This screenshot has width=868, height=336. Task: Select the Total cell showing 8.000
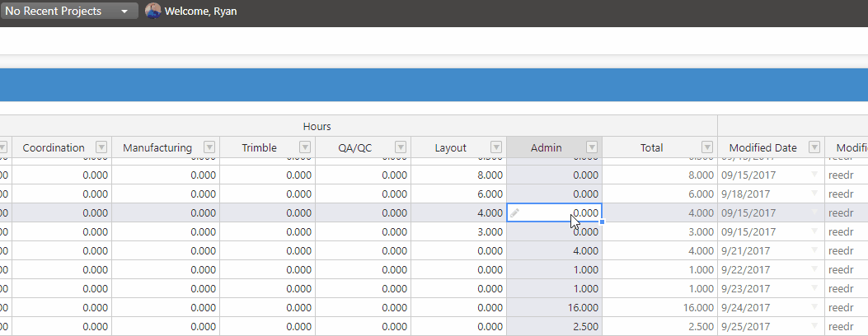point(659,175)
